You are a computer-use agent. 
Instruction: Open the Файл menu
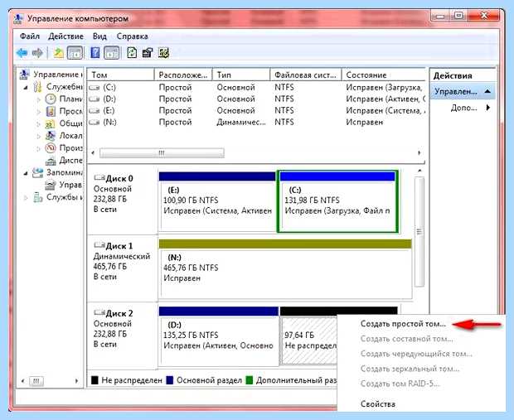[x=30, y=36]
